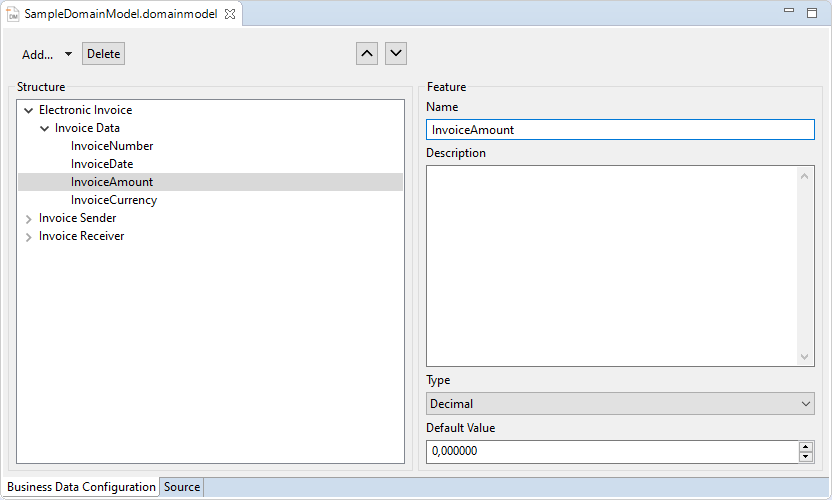The height and width of the screenshot is (500, 832).
Task: Maximize the editor view panel
Action: click(811, 12)
